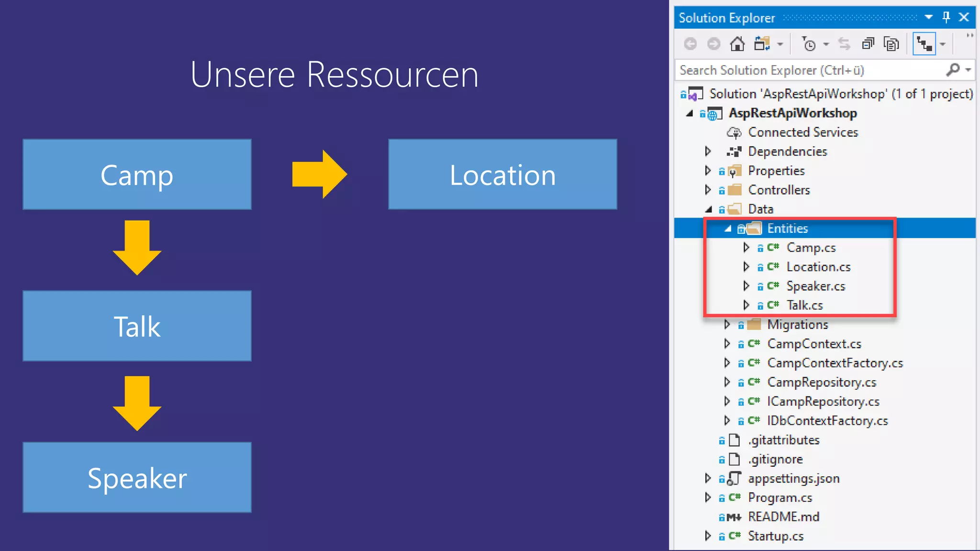Click the search magnifier icon

coord(953,70)
